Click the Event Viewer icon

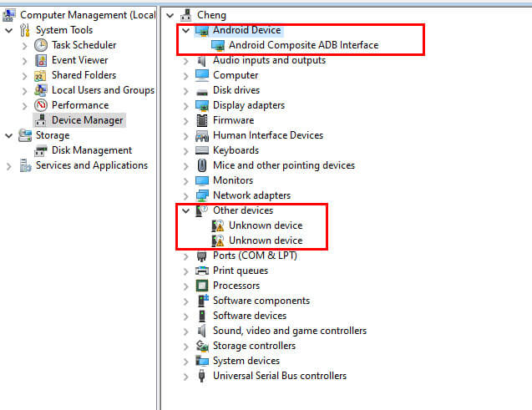41,60
